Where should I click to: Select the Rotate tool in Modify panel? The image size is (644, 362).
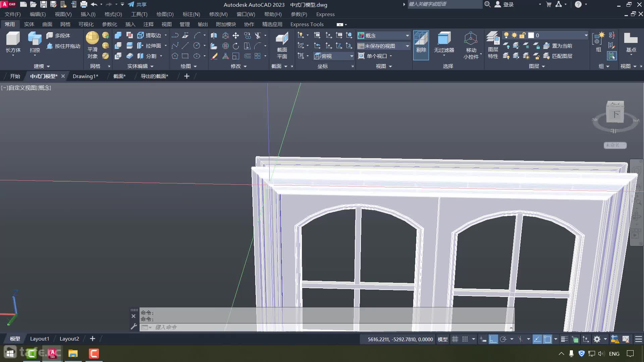click(236, 46)
